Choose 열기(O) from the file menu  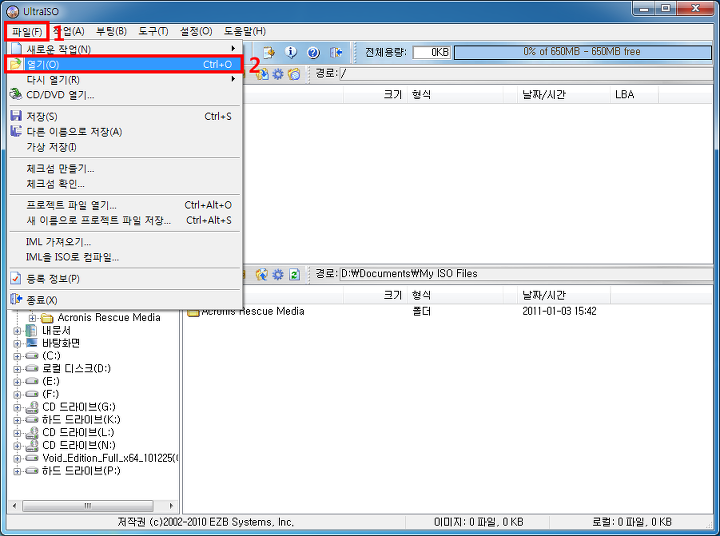coord(124,64)
